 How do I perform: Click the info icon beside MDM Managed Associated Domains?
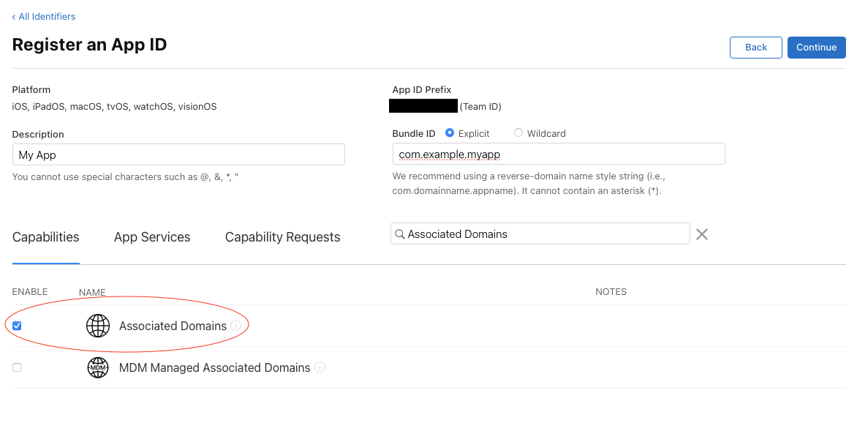coord(320,367)
